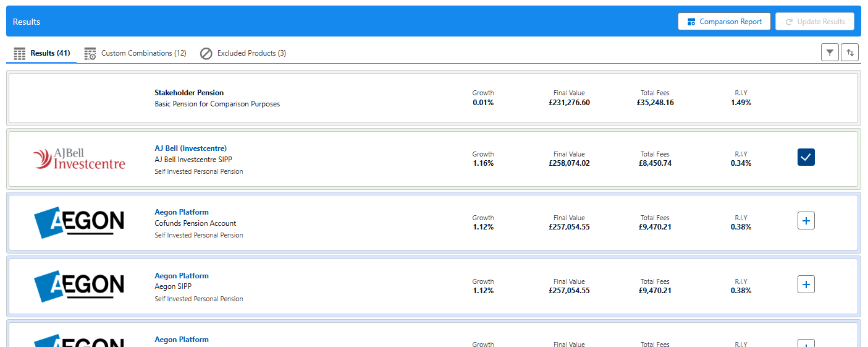Click 'Basic Pension for Comparison Purposes' text
This screenshot has height=347, width=868.
pyautogui.click(x=217, y=104)
